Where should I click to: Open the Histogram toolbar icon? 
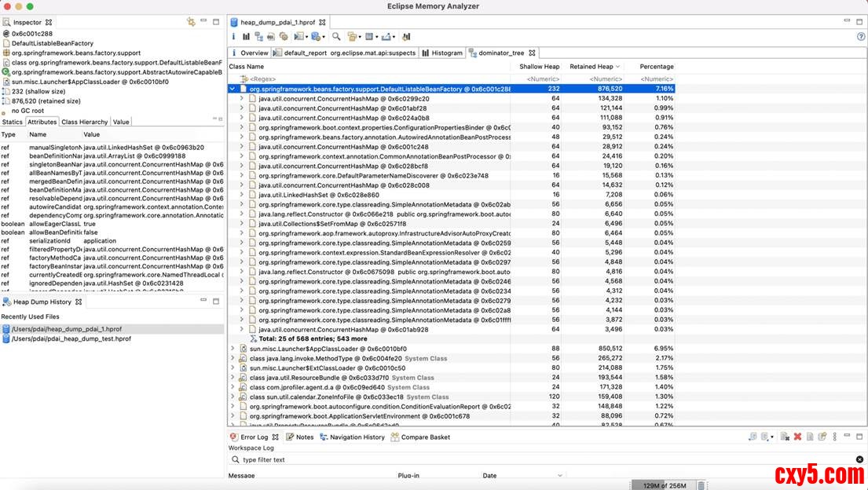246,37
